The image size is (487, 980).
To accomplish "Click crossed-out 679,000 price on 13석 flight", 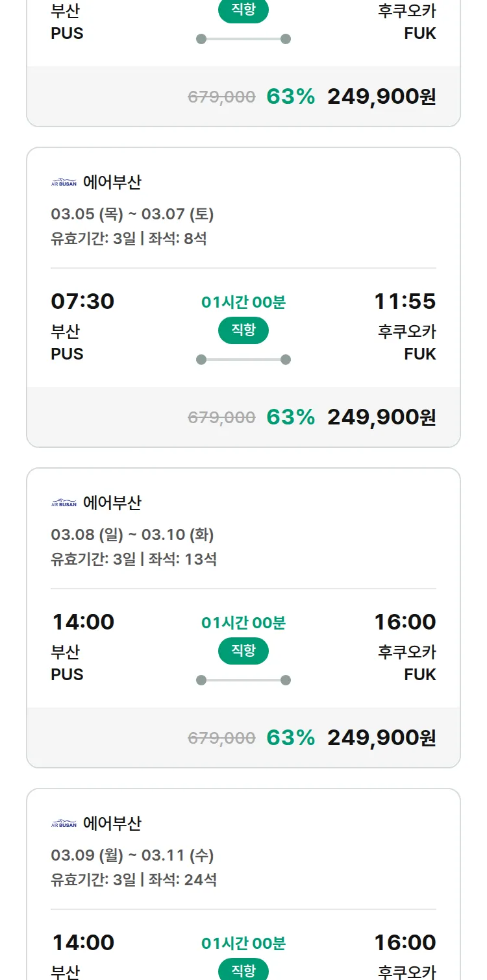I will click(x=221, y=738).
